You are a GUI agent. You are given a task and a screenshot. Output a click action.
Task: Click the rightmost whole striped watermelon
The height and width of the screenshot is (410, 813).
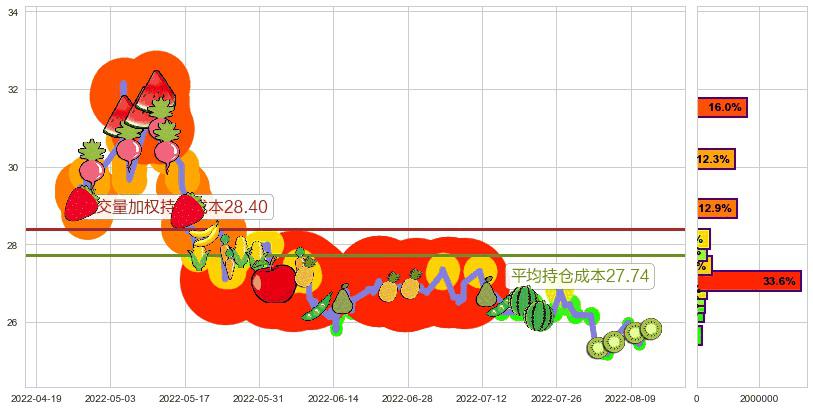coord(540,316)
